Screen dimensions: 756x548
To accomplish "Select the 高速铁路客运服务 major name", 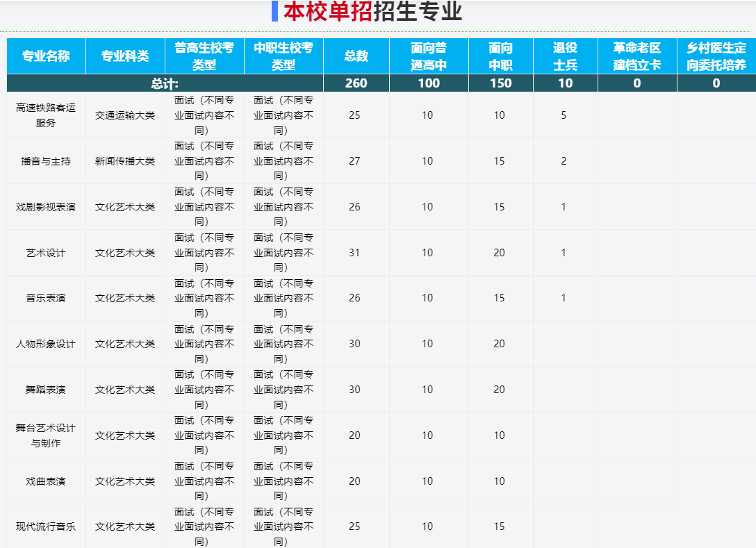I will coord(46,115).
